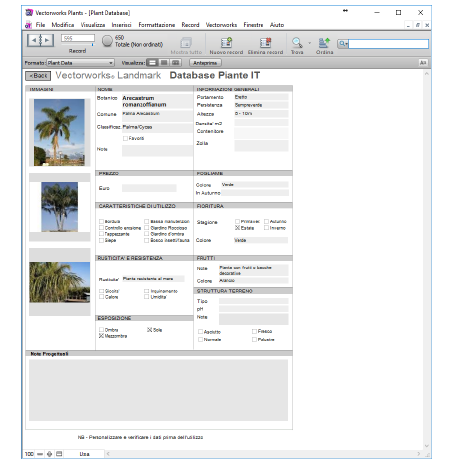Image resolution: width=451 pixels, height=463 pixels.
Task: Click the horizontal scrollbar right arrow
Action: [x=419, y=454]
